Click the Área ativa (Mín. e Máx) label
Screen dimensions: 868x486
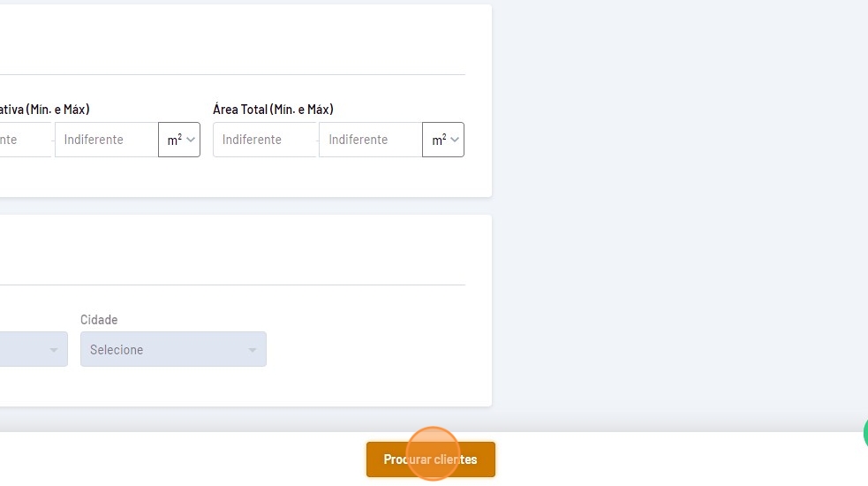[x=44, y=110]
